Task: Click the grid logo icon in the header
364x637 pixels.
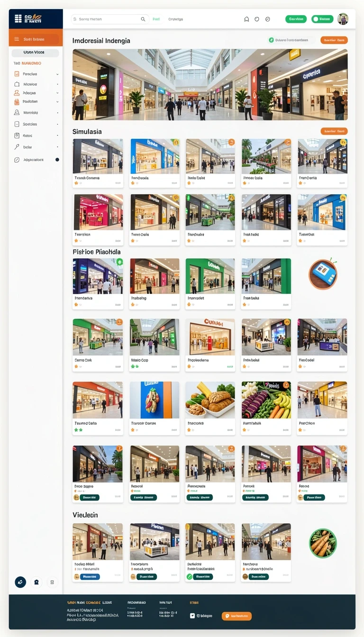Action: 18,18
